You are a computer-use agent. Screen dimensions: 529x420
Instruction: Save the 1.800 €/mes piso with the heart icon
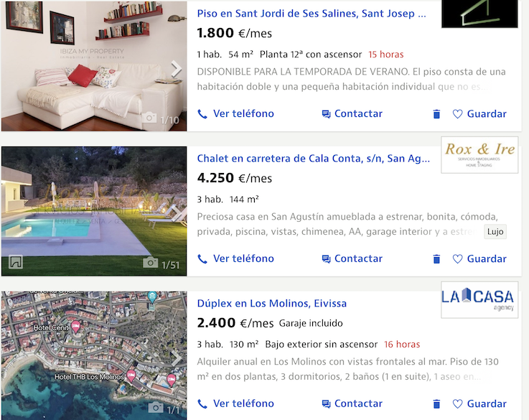point(479,114)
